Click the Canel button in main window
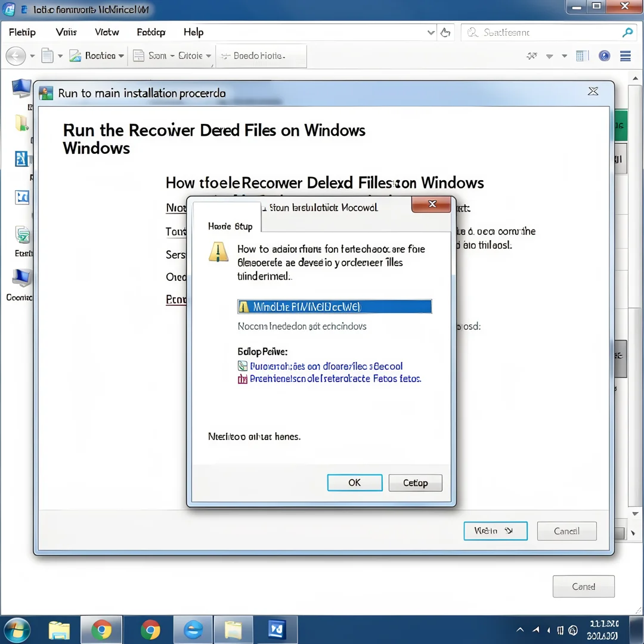 584,587
